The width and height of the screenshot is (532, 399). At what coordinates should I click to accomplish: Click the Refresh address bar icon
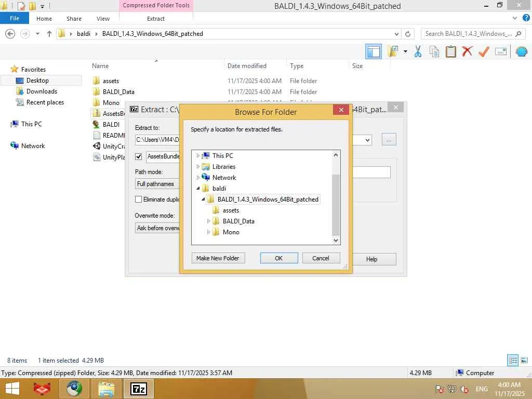coord(408,34)
